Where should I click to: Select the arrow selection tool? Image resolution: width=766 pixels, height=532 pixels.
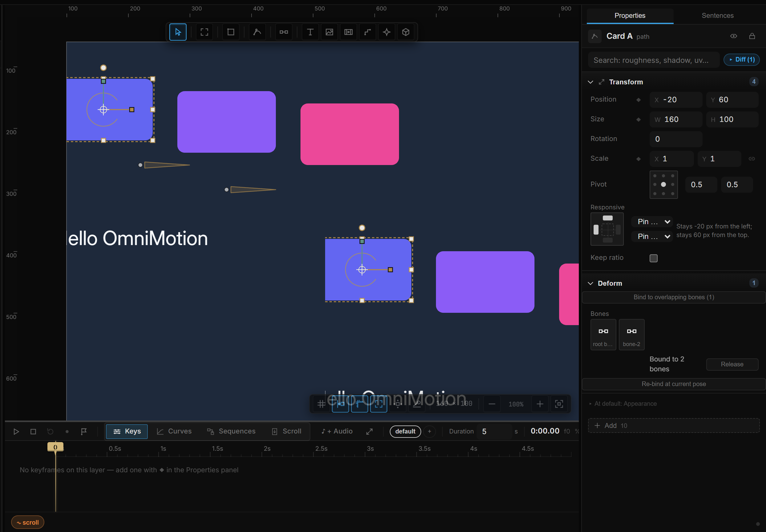178,32
